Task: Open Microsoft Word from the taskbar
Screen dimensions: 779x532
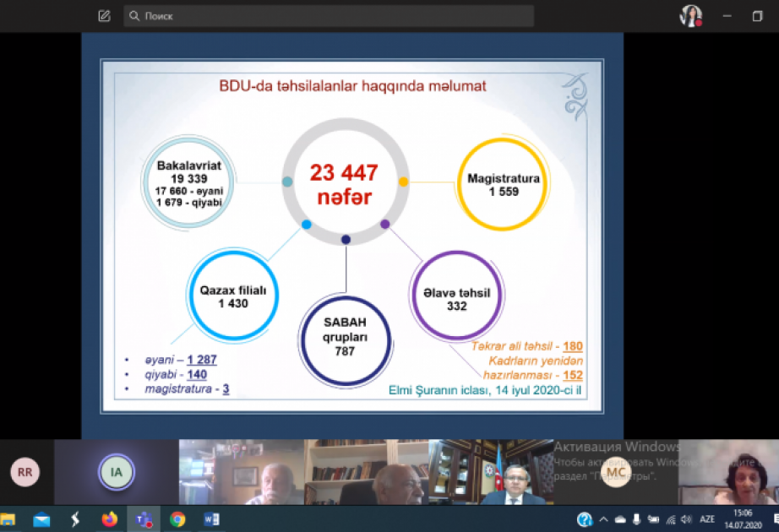Action: (x=211, y=519)
